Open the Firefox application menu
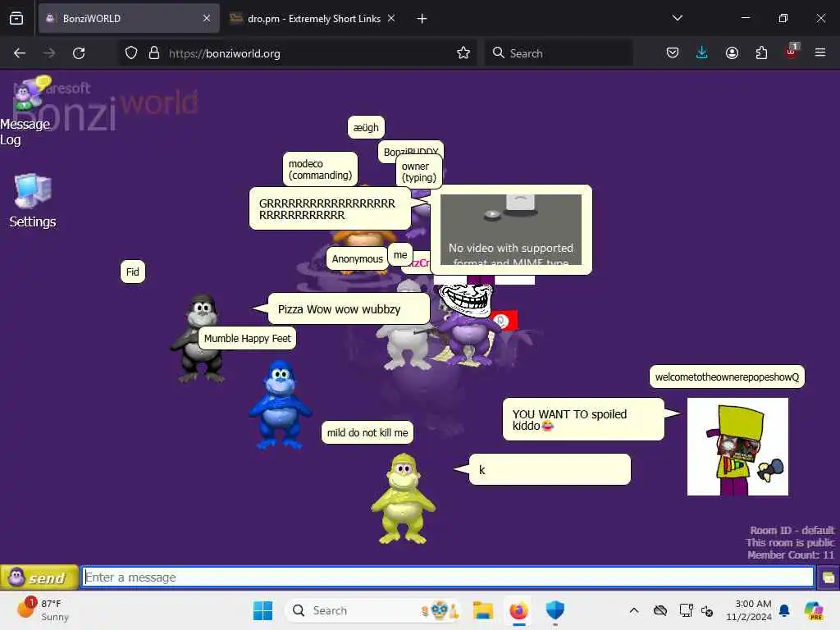Image resolution: width=840 pixels, height=630 pixels. (820, 52)
